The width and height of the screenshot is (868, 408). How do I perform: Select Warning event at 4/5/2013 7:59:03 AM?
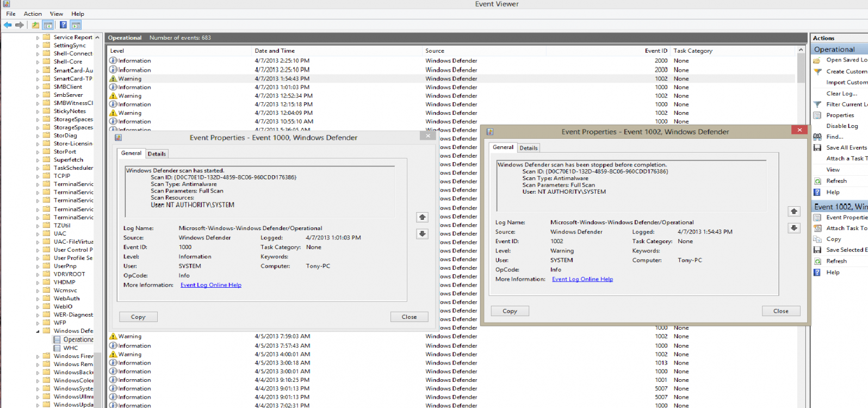(452, 336)
